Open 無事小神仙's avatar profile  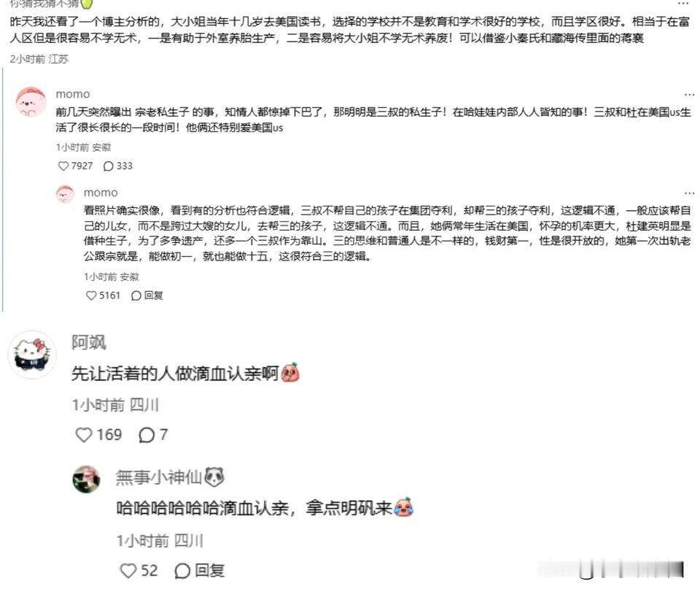pyautogui.click(x=86, y=479)
